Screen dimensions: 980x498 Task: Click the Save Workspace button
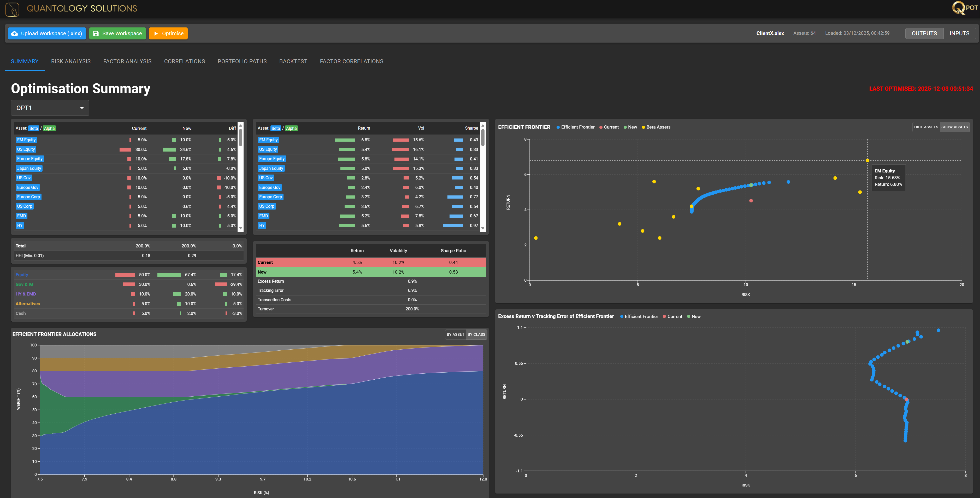point(117,33)
